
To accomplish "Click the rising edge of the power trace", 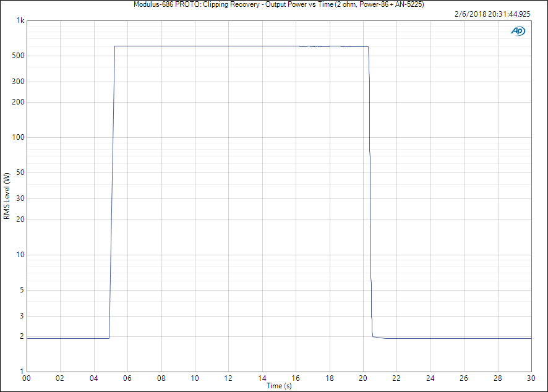I will coord(112,192).
